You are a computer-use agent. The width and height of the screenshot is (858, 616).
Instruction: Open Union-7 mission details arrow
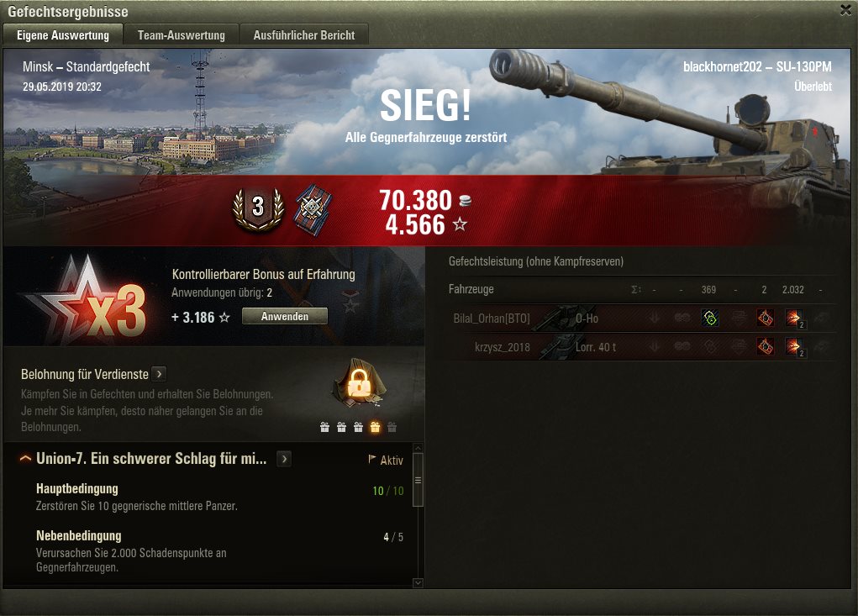[284, 459]
